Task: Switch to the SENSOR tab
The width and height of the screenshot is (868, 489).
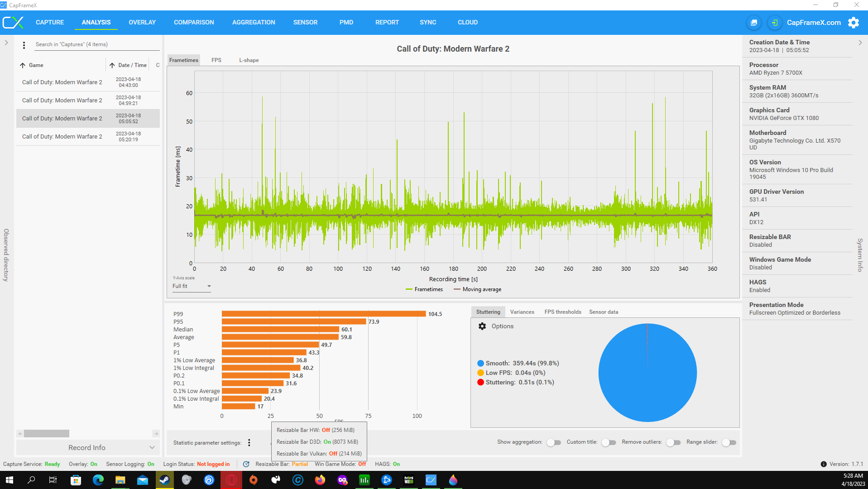Action: point(305,23)
